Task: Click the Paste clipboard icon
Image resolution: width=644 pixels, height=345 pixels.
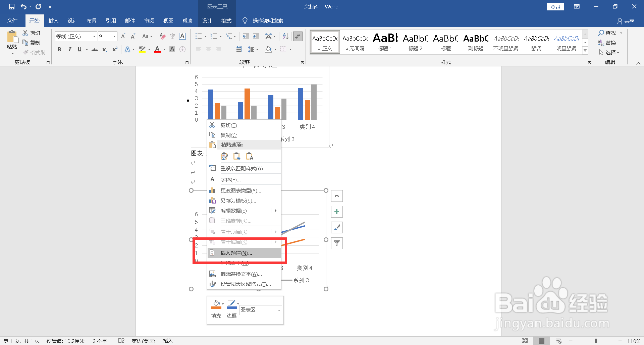Action: point(12,37)
